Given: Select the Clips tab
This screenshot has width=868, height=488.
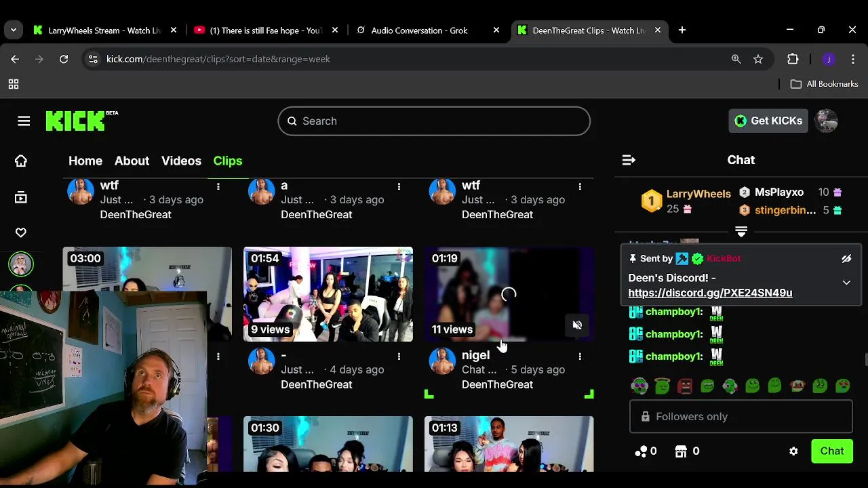Looking at the screenshot, I should pos(228,161).
